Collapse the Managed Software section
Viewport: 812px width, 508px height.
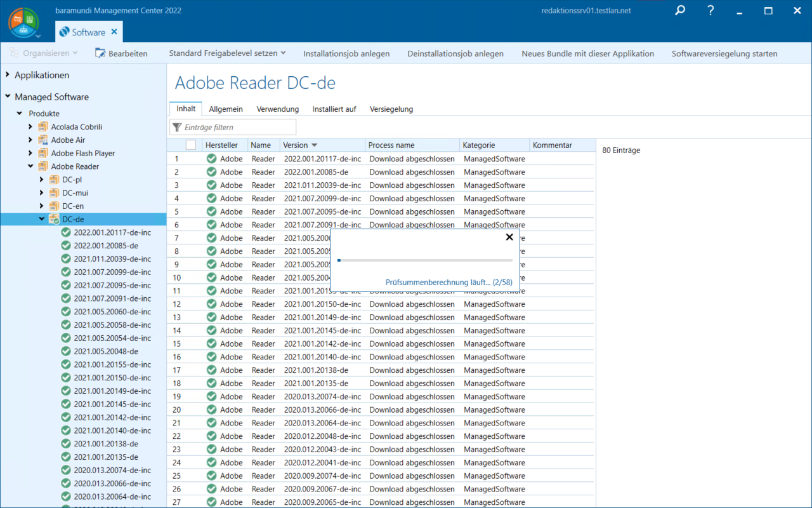(8, 97)
